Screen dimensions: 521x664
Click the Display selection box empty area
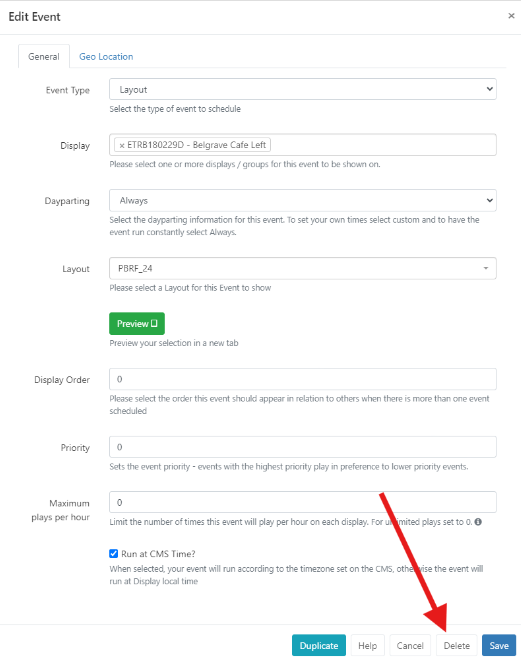tap(383, 145)
